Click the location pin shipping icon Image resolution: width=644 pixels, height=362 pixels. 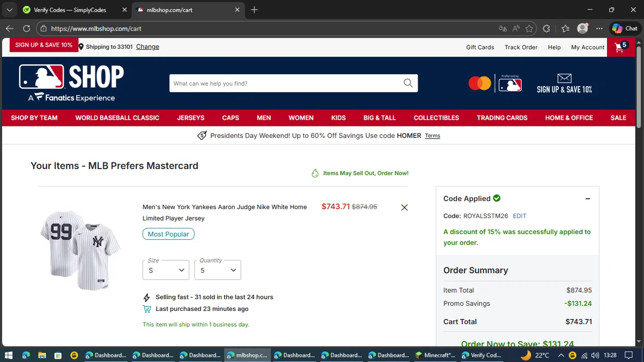(81, 47)
